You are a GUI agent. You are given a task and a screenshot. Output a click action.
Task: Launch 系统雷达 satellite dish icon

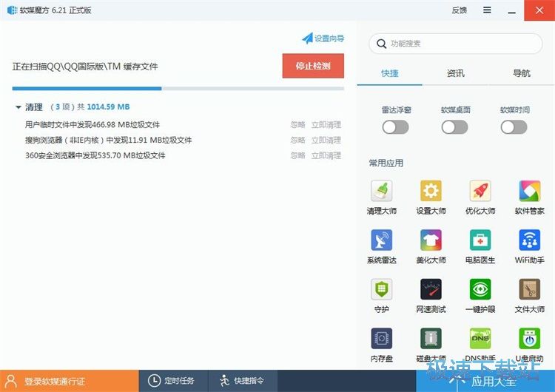coord(382,240)
